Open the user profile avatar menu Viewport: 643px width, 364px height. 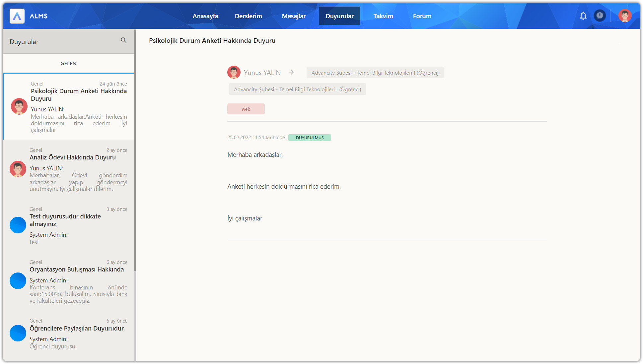click(x=625, y=16)
